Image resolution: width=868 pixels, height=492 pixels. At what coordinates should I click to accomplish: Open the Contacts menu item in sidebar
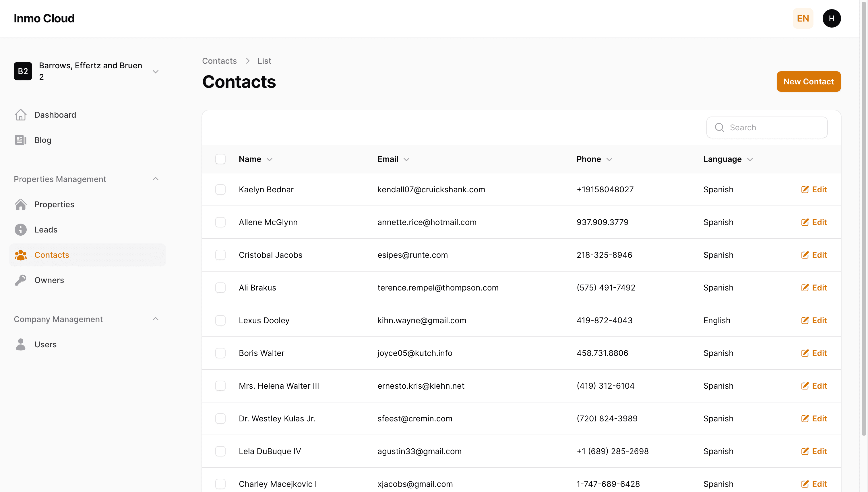coord(52,255)
